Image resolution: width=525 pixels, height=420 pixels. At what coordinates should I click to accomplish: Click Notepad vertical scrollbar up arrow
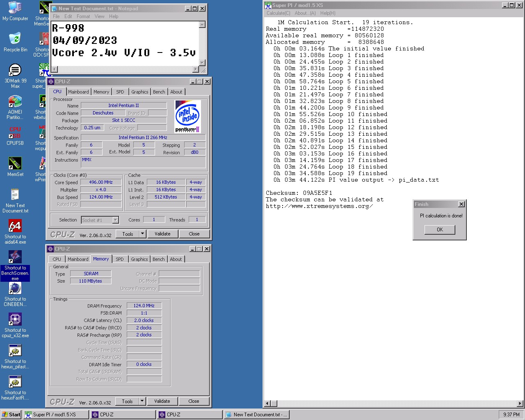[202, 25]
